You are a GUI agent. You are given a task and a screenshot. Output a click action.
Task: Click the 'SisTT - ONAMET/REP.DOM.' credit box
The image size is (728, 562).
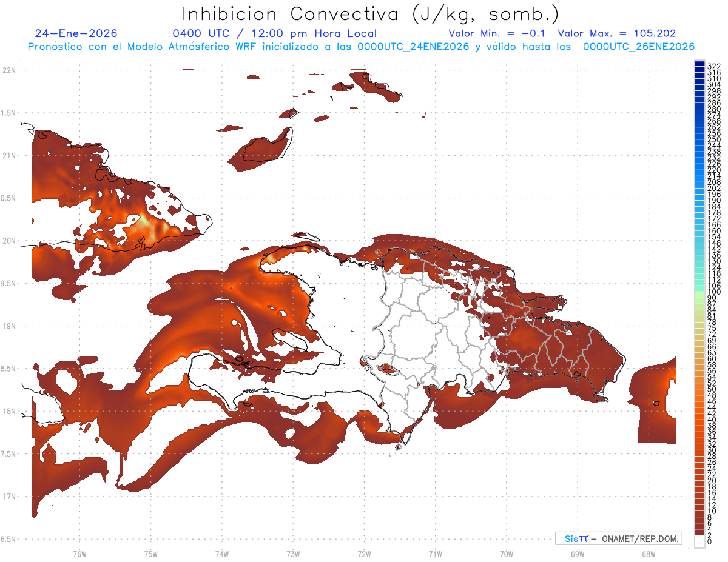pos(619,538)
